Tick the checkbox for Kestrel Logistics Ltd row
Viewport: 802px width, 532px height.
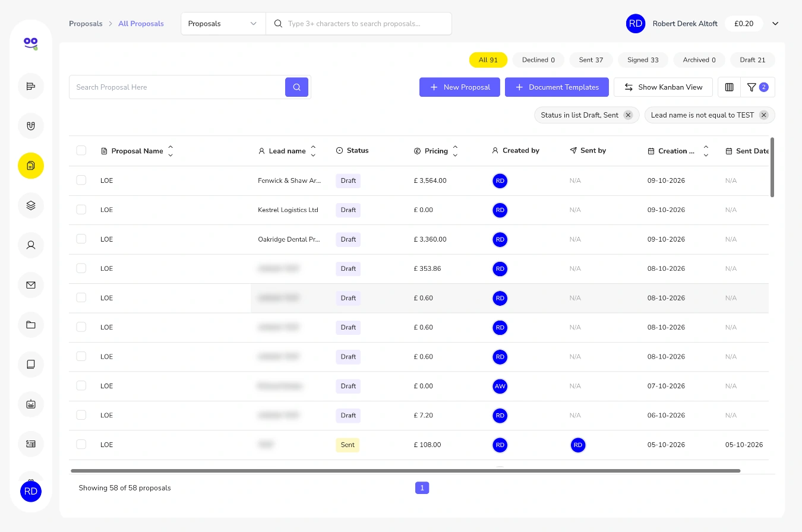(x=81, y=210)
